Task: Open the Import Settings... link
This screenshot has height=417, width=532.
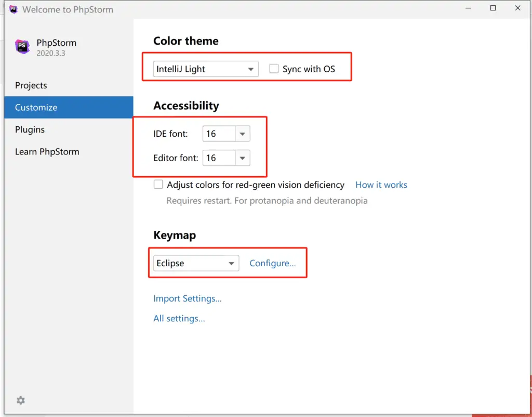Action: coord(188,298)
